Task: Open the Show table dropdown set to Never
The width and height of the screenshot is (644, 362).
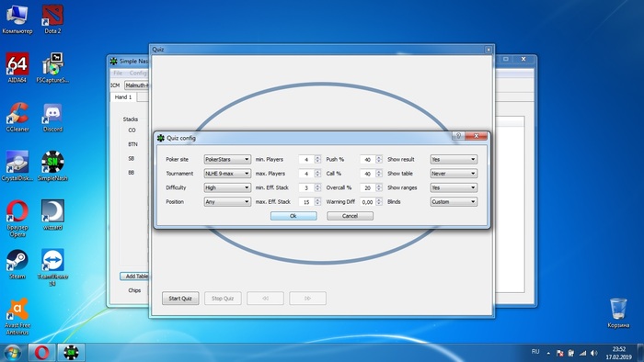Action: pyautogui.click(x=454, y=174)
